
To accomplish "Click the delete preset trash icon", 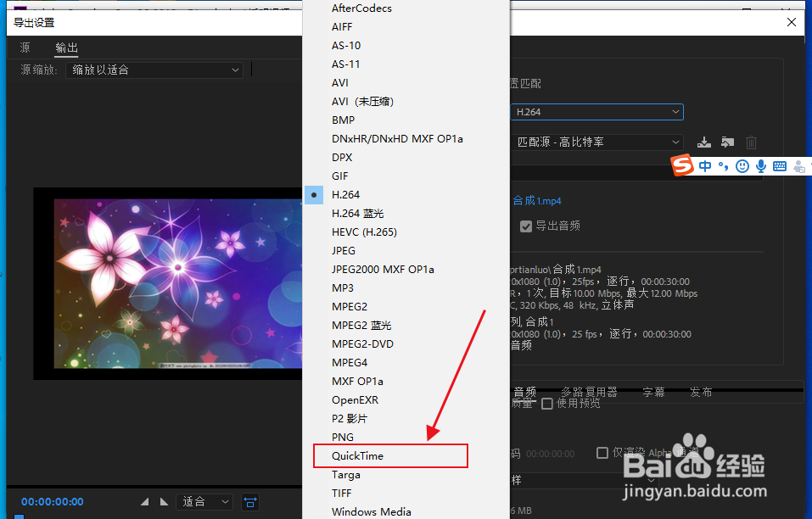I will 751,142.
